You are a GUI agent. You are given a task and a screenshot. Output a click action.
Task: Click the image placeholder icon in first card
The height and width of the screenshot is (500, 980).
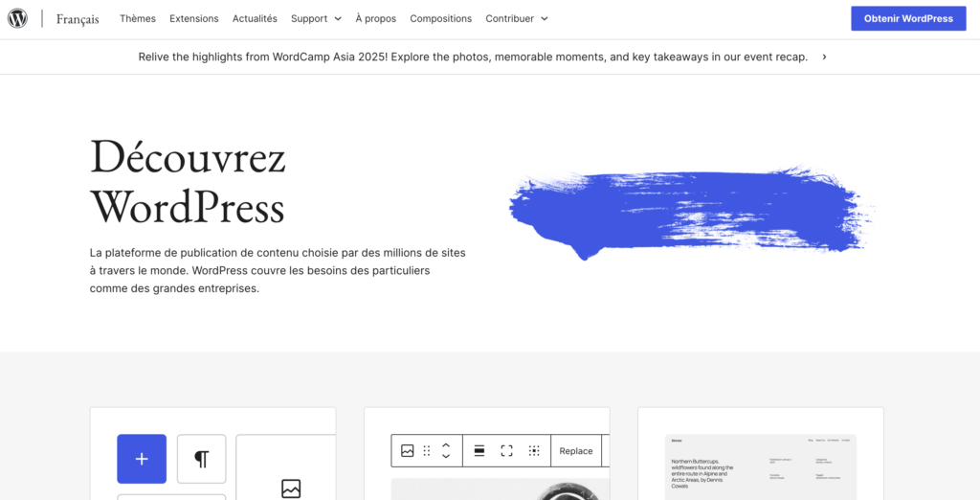click(x=291, y=489)
